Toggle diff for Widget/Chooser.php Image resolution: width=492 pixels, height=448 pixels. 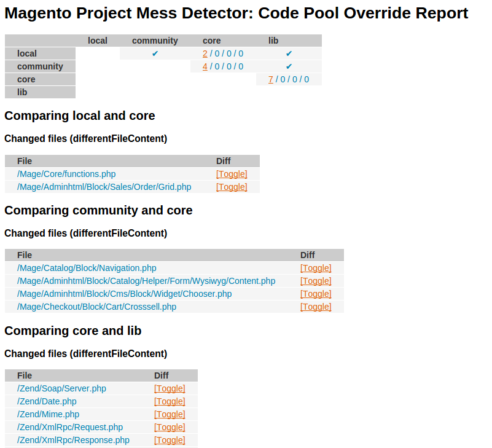tap(316, 294)
